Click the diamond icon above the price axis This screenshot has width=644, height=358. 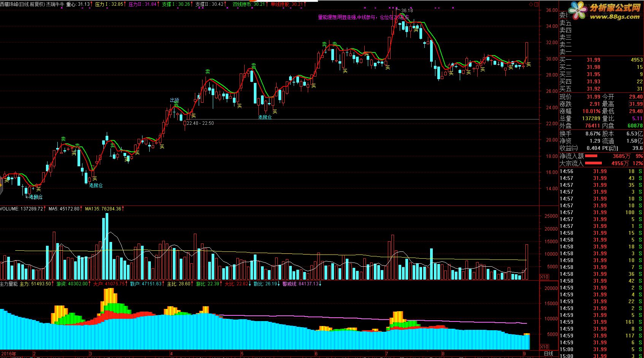530,4
